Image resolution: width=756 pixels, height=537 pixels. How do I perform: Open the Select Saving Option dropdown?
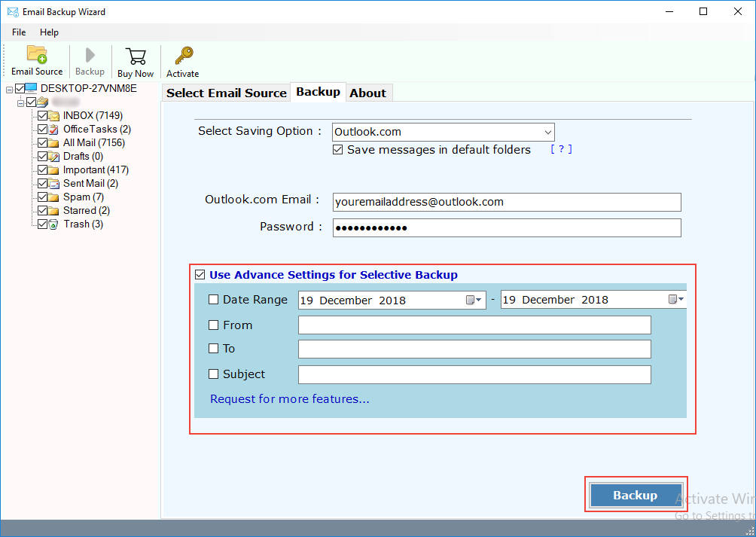tap(443, 132)
